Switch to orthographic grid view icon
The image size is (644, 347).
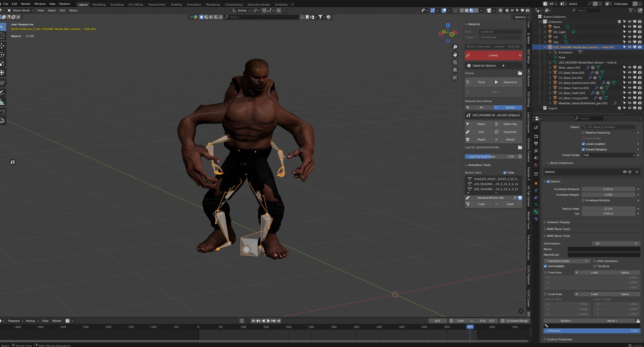455,70
